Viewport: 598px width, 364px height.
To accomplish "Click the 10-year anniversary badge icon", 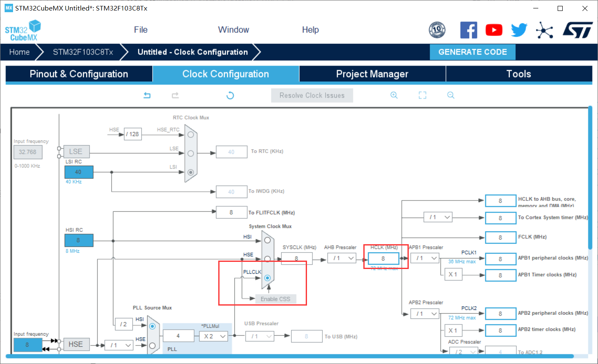I will (x=437, y=30).
